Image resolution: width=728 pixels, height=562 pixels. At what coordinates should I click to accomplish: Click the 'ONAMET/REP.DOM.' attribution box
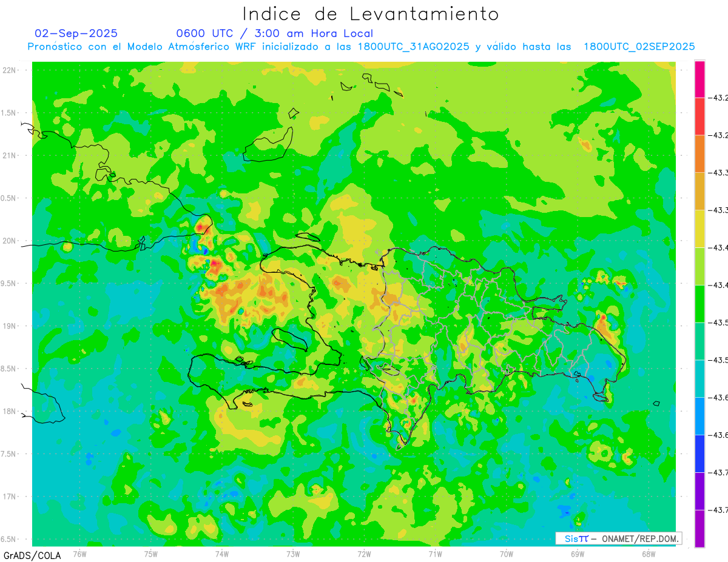pos(618,538)
